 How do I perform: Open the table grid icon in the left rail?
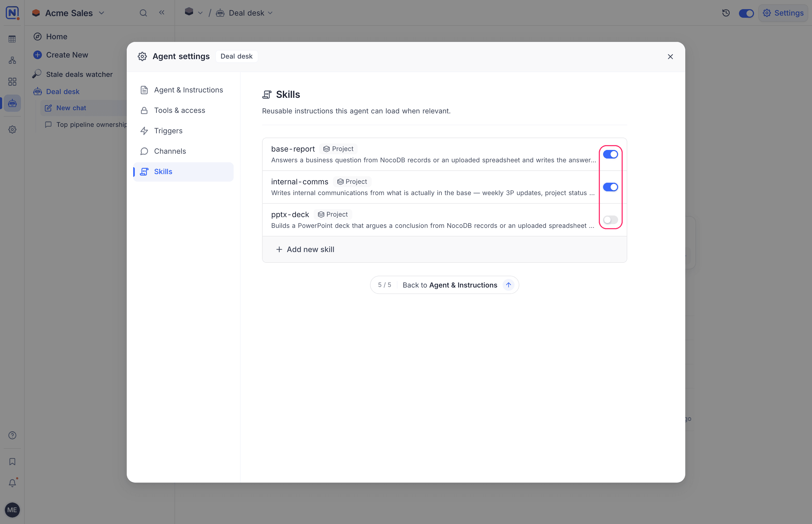point(12,39)
